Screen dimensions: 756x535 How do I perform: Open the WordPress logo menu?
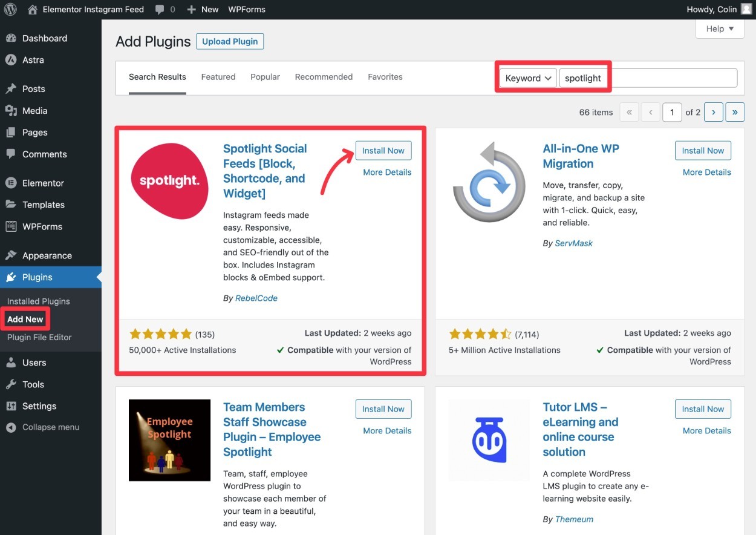pos(10,9)
